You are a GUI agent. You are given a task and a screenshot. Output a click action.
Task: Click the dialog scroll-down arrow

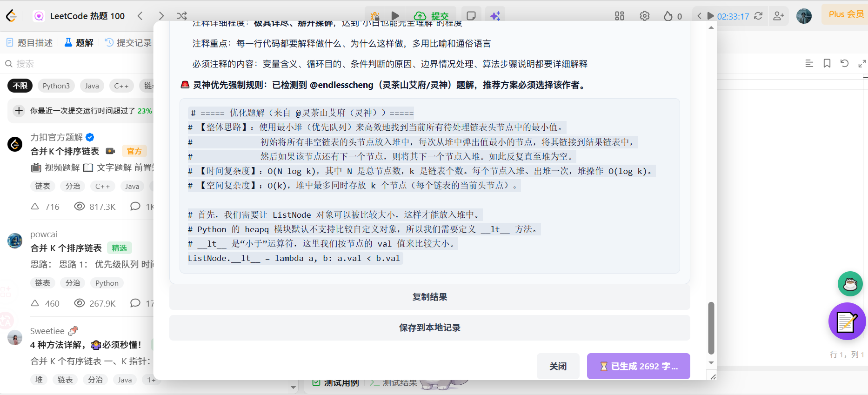711,362
